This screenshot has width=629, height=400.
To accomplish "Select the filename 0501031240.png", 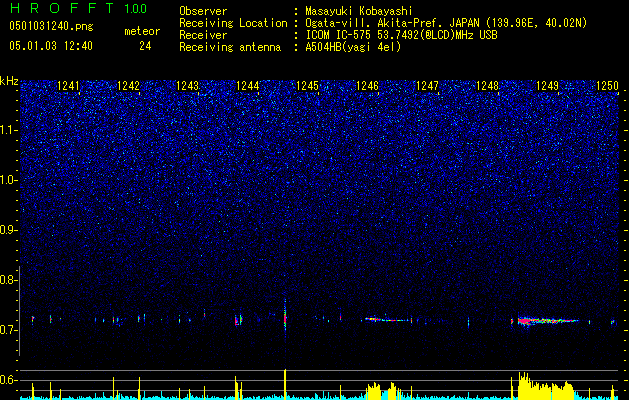I will (51, 27).
